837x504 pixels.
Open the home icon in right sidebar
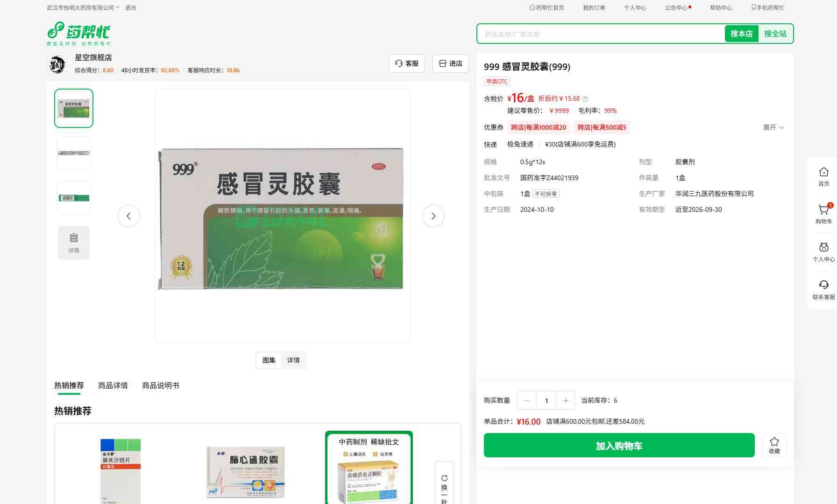tap(823, 172)
